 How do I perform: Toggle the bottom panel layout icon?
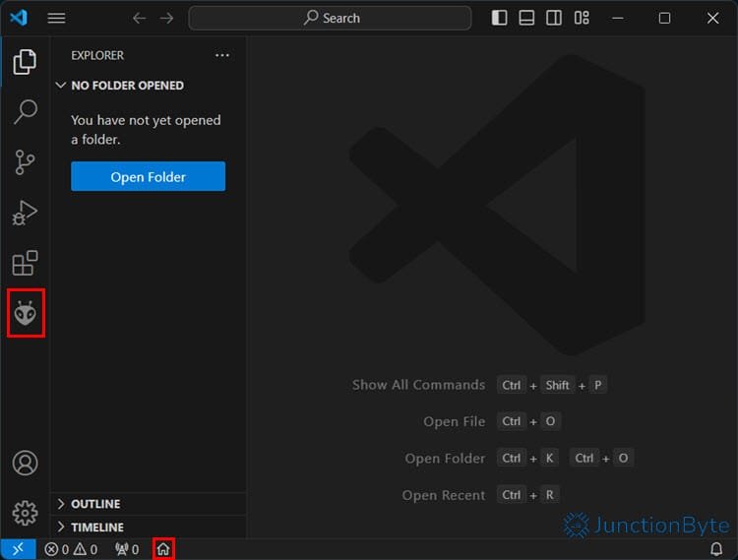(x=526, y=18)
